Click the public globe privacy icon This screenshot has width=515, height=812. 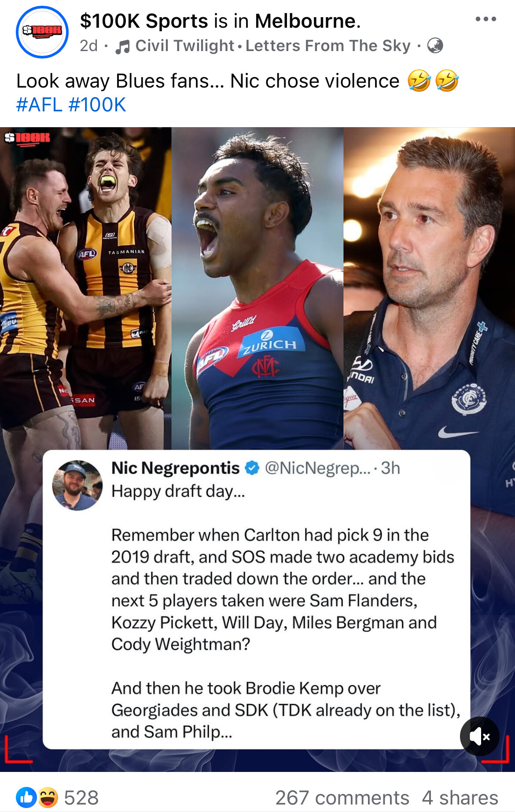435,45
